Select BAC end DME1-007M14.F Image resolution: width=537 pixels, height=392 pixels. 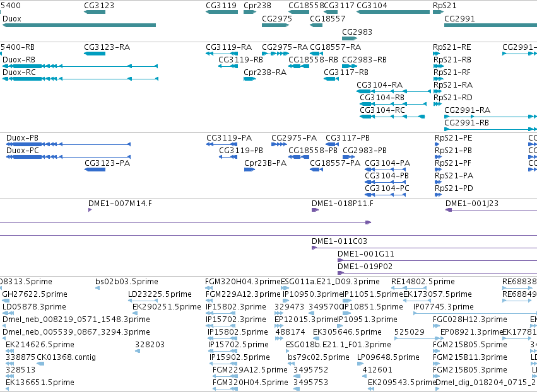(x=120, y=204)
